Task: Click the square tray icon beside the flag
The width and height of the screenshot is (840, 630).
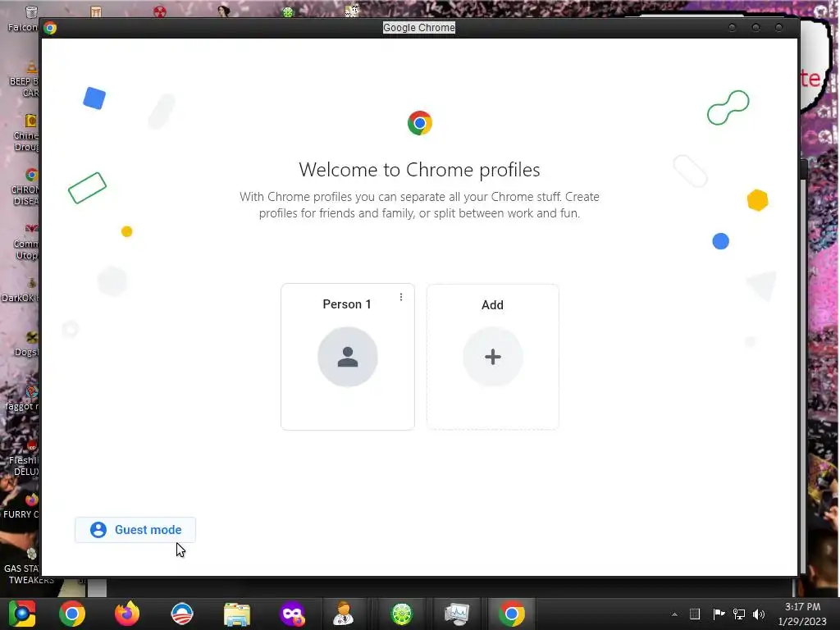Action: point(695,614)
